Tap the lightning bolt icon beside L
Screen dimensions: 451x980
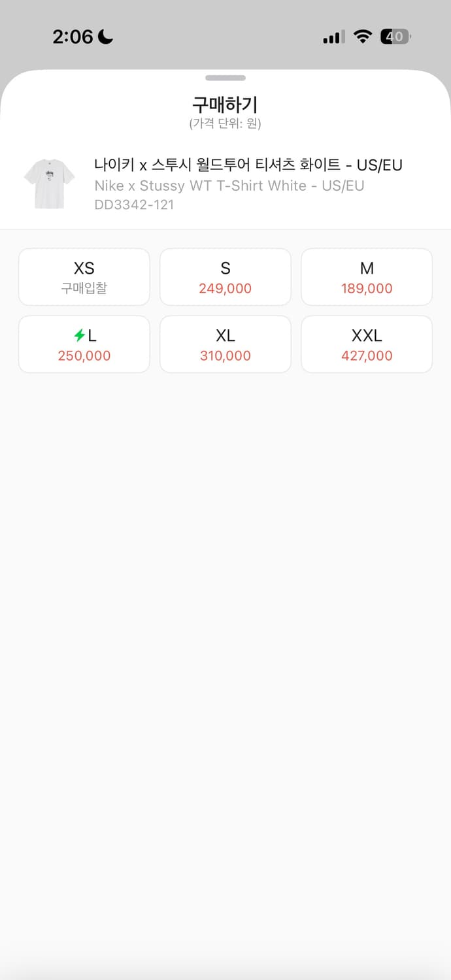pos(79,336)
